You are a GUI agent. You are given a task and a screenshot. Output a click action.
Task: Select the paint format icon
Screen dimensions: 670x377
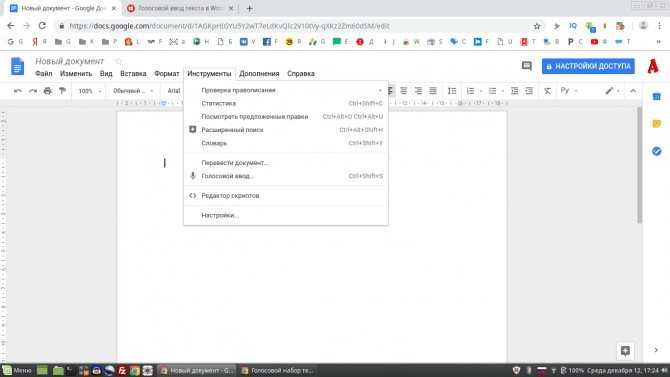click(62, 91)
